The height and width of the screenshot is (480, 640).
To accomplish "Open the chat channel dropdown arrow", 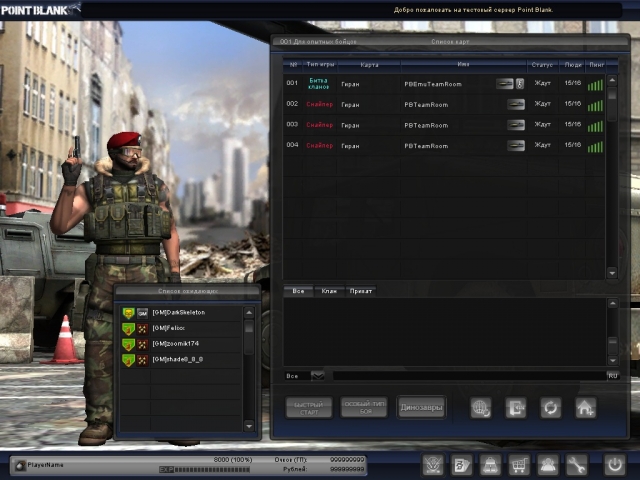I will [x=318, y=376].
